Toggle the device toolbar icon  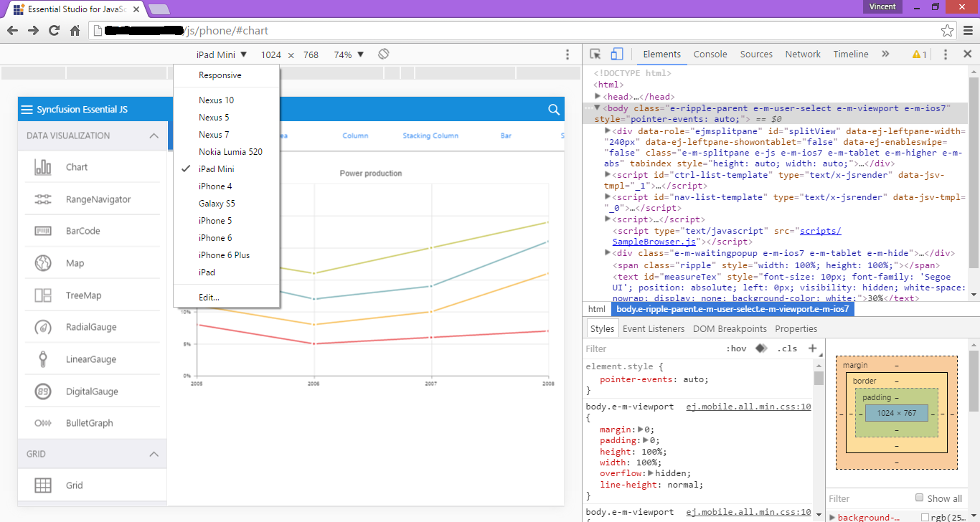[x=617, y=54]
